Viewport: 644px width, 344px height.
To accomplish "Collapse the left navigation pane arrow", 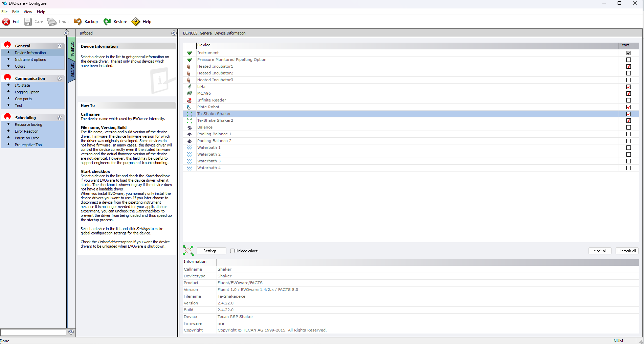I will (66, 33).
